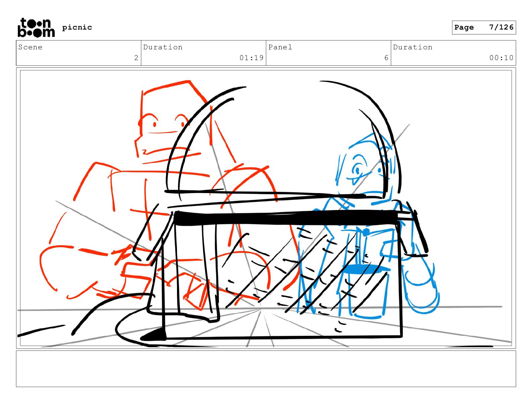Viewport: 532px width, 411px height.
Task: Click the 'Duration' label beside Panel
Action: click(x=413, y=47)
